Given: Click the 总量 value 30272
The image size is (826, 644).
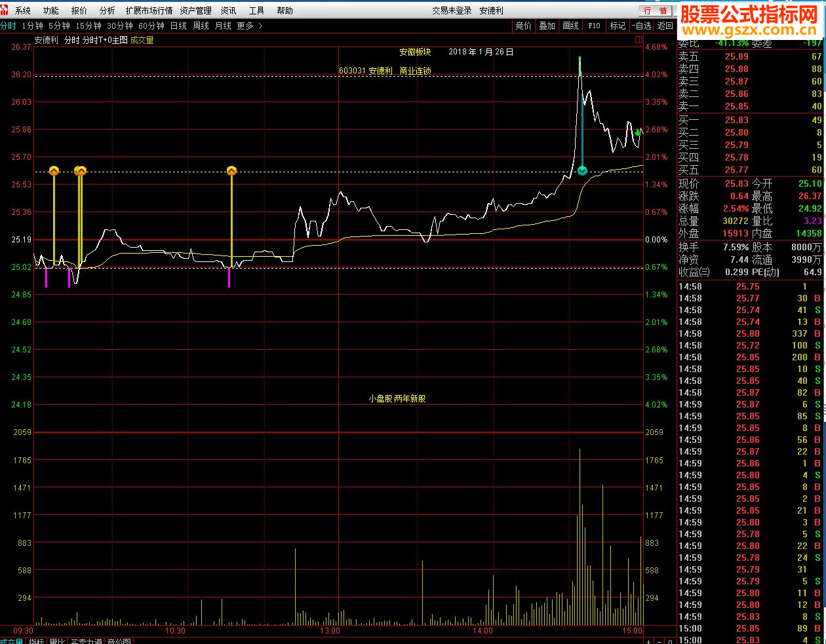Looking at the screenshot, I should pos(736,221).
